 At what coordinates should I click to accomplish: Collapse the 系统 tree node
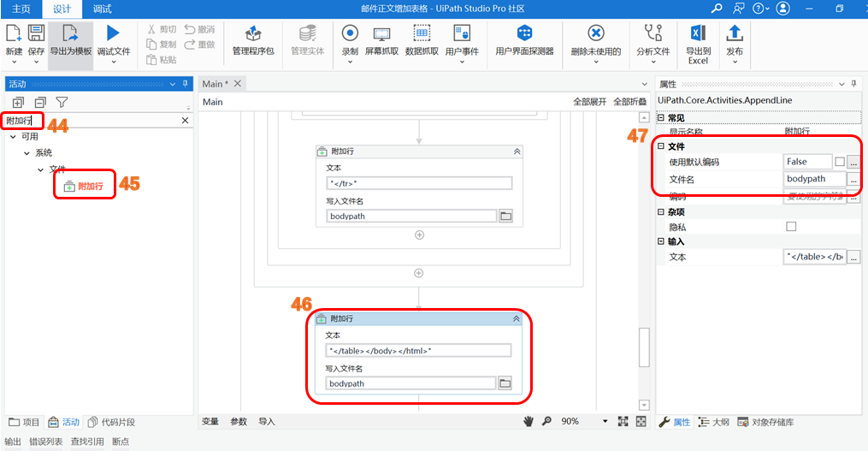(x=27, y=153)
